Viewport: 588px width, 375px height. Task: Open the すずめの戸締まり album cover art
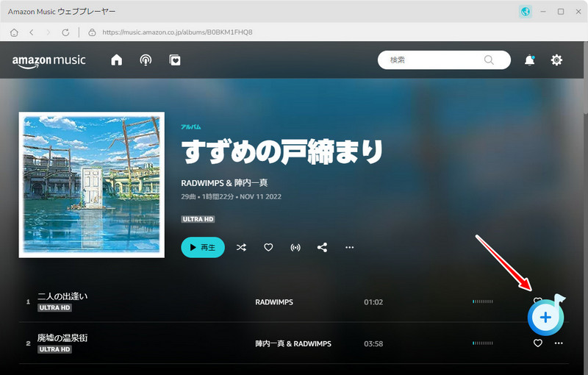(91, 185)
